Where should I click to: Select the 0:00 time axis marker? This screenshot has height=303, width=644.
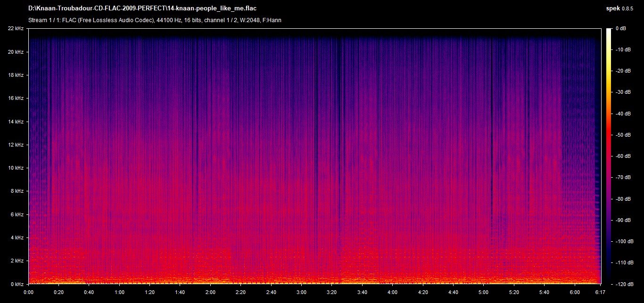(x=29, y=292)
